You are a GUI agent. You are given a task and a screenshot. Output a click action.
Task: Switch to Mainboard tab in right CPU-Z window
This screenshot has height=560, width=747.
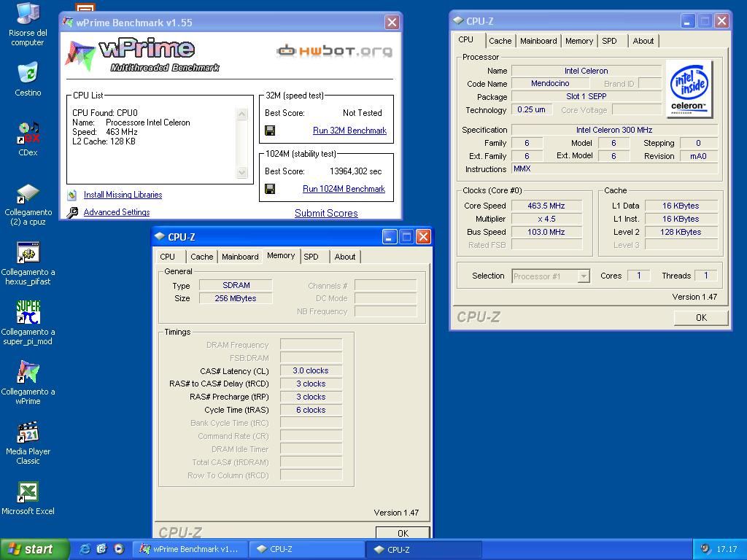click(538, 41)
